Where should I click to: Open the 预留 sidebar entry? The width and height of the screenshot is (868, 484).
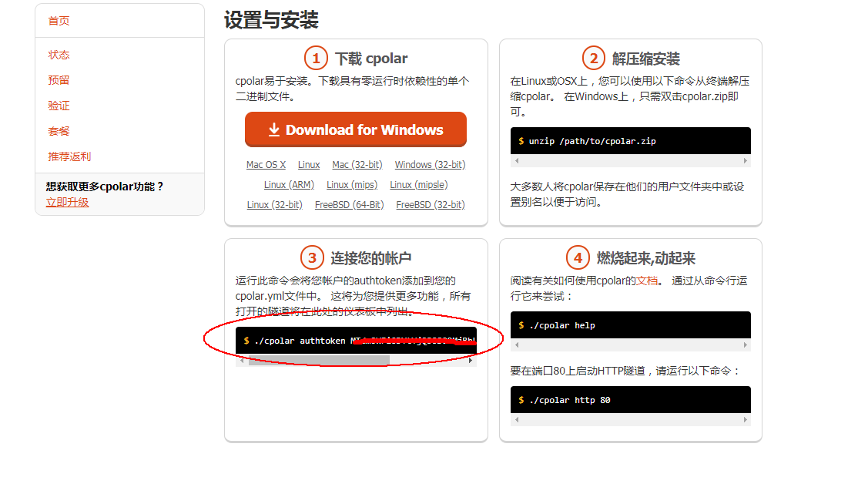coord(59,80)
